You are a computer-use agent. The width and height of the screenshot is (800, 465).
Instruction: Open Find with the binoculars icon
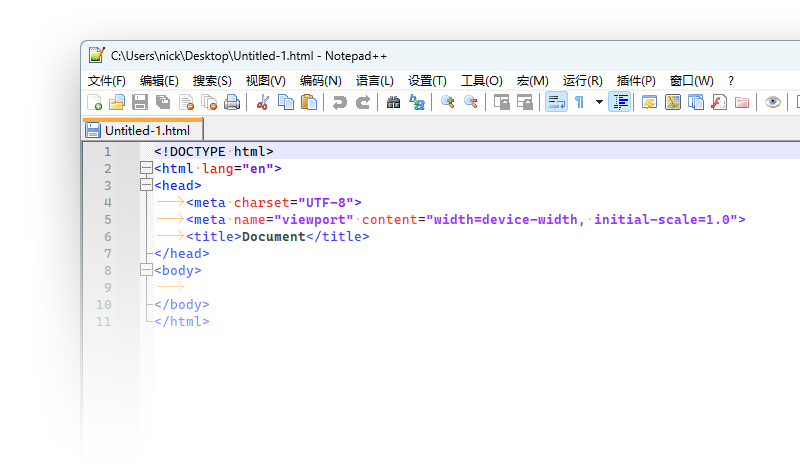click(393, 102)
